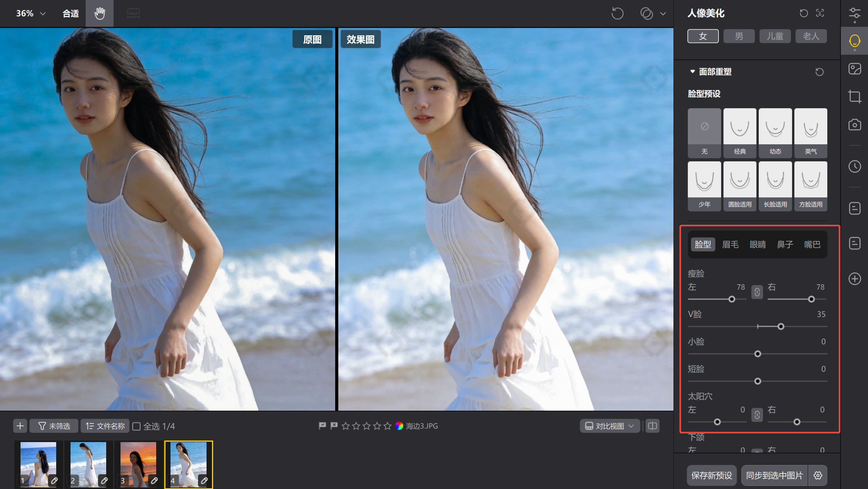Open the portrait beautify face icon in sidebar
The width and height of the screenshot is (868, 489).
coord(854,41)
